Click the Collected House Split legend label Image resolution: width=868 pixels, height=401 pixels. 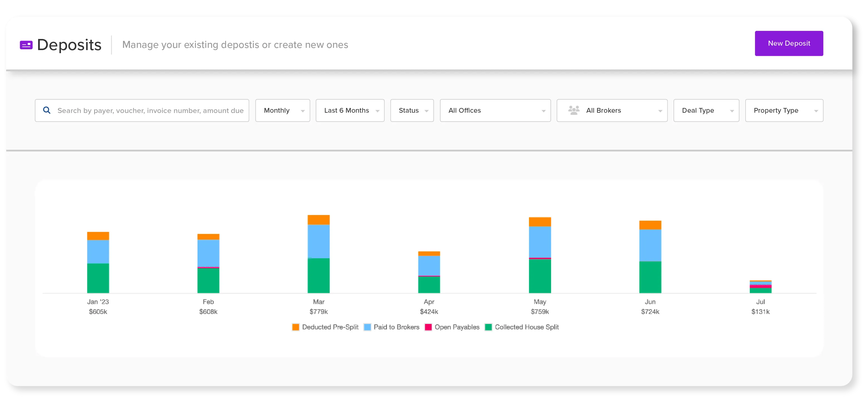527,327
